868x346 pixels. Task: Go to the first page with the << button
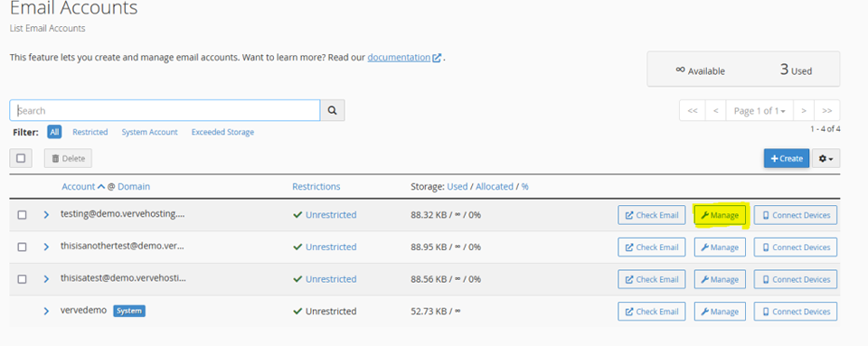click(x=692, y=110)
